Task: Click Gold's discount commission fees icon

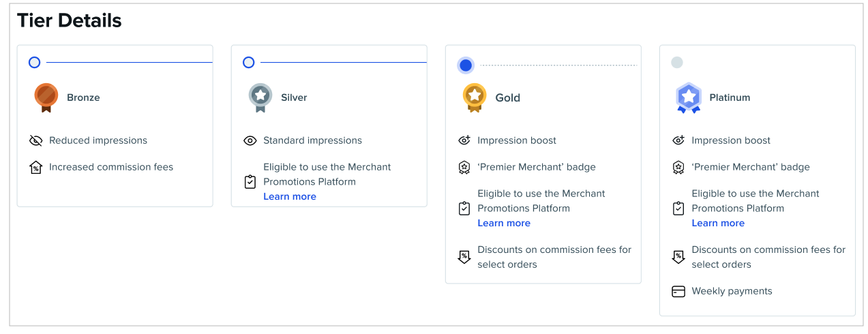Action: (x=464, y=257)
